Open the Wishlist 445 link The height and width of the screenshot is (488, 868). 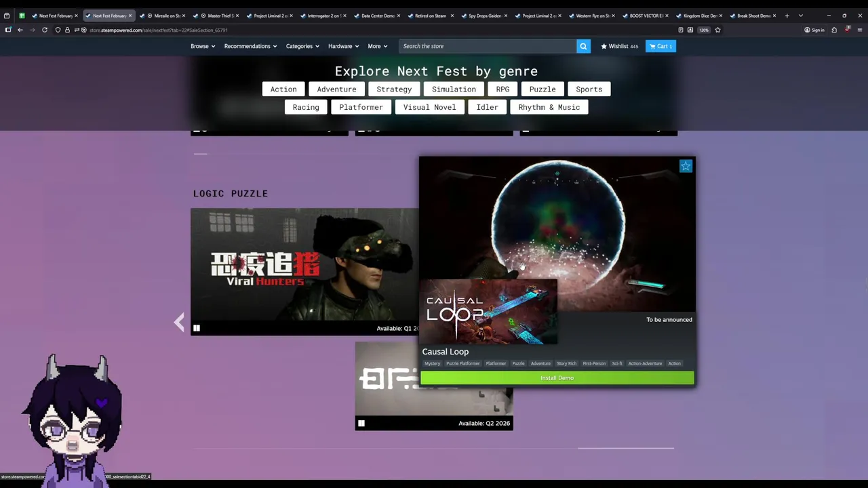click(619, 46)
